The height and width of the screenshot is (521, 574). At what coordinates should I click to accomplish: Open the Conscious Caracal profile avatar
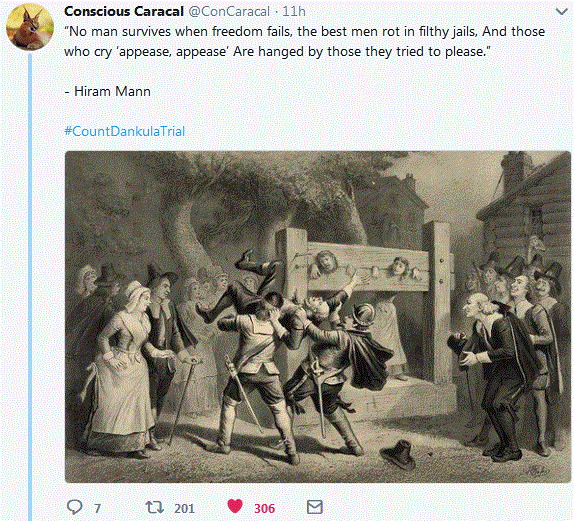(x=30, y=26)
